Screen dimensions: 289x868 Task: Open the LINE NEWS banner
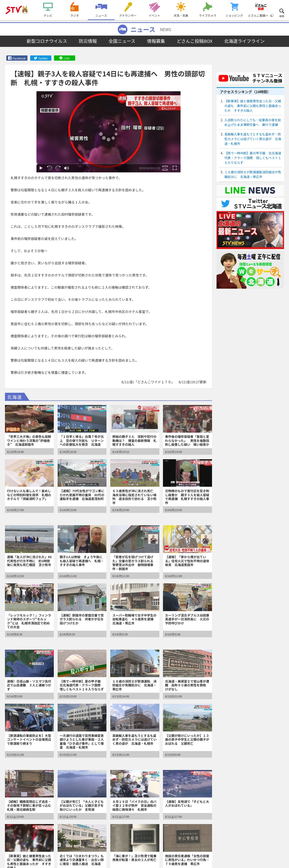point(250,190)
